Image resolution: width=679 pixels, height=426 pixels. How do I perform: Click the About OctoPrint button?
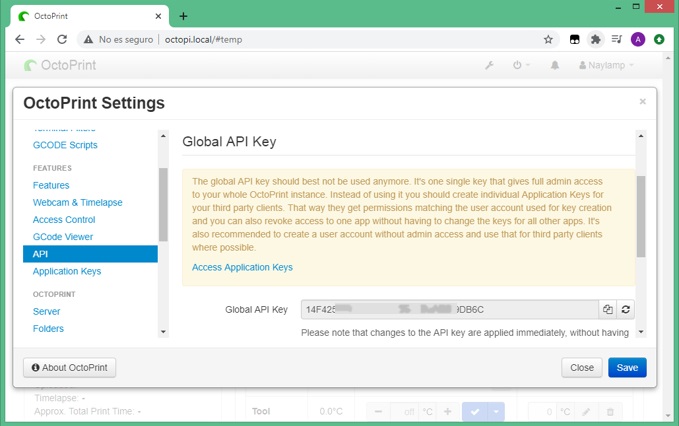pyautogui.click(x=69, y=368)
